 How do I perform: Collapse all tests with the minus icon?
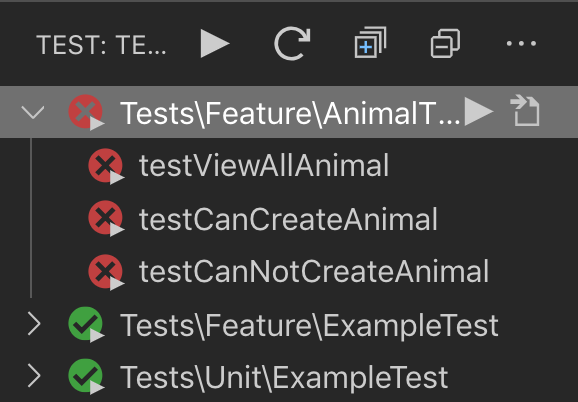pos(445,43)
